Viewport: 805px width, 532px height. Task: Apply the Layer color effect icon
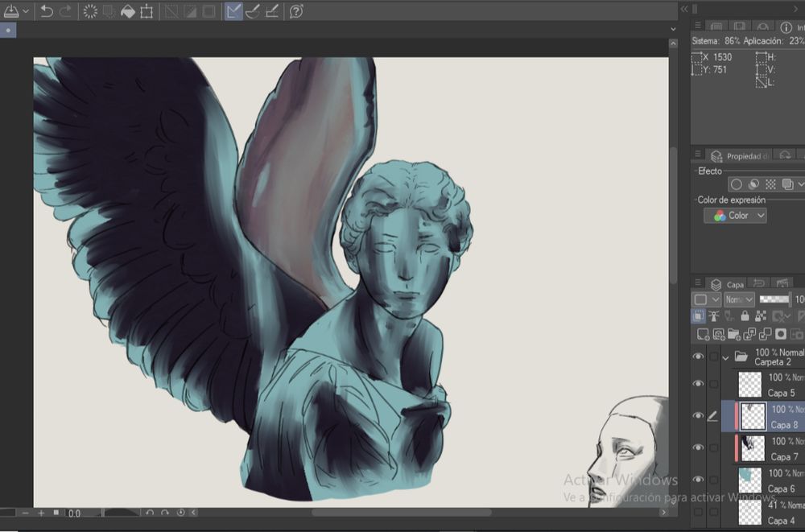787,184
